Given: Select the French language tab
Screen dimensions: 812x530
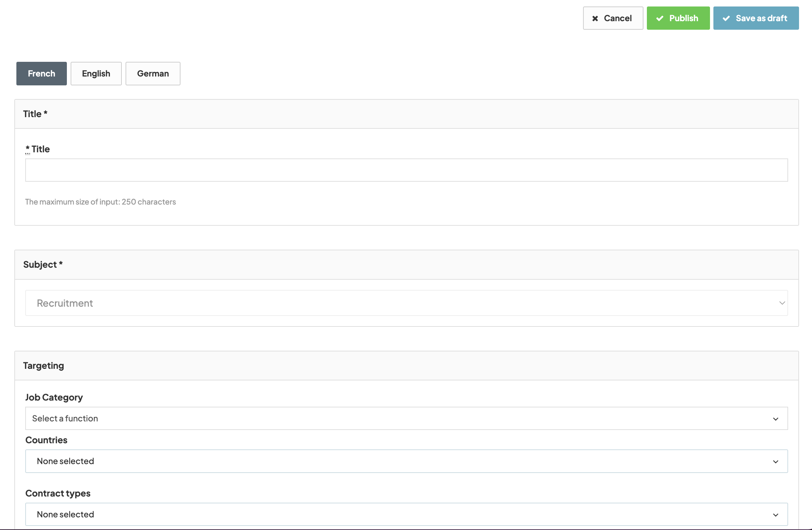Looking at the screenshot, I should [42, 73].
